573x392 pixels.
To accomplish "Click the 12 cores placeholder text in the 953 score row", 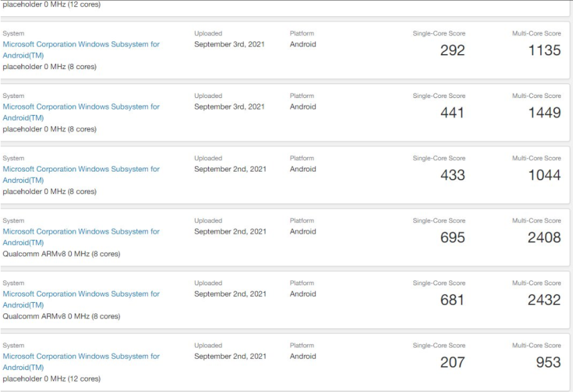I will [51, 379].
